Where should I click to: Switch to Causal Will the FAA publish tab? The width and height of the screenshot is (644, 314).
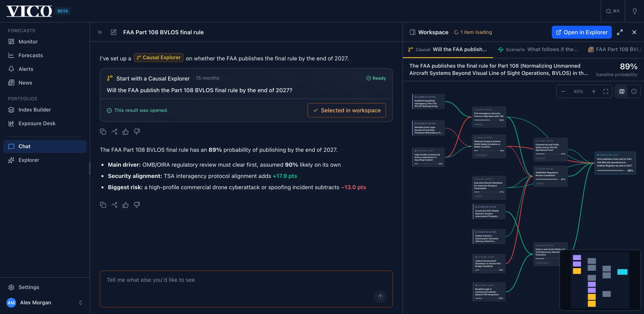point(448,49)
